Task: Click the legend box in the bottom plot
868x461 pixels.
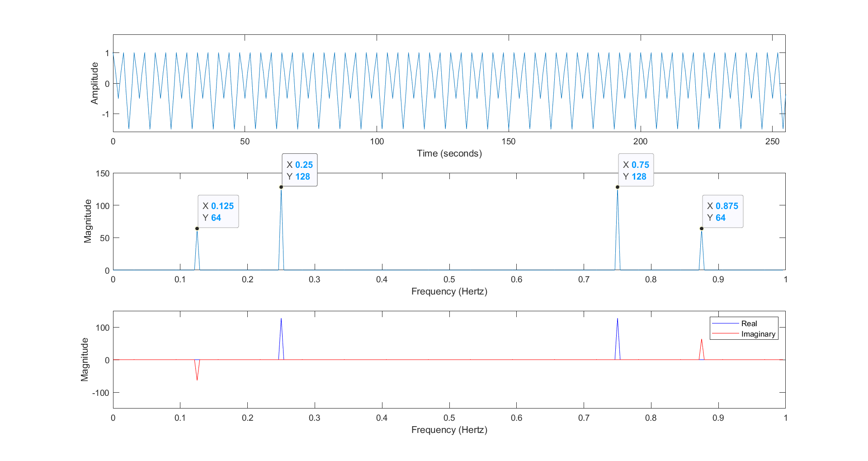Action: [744, 328]
